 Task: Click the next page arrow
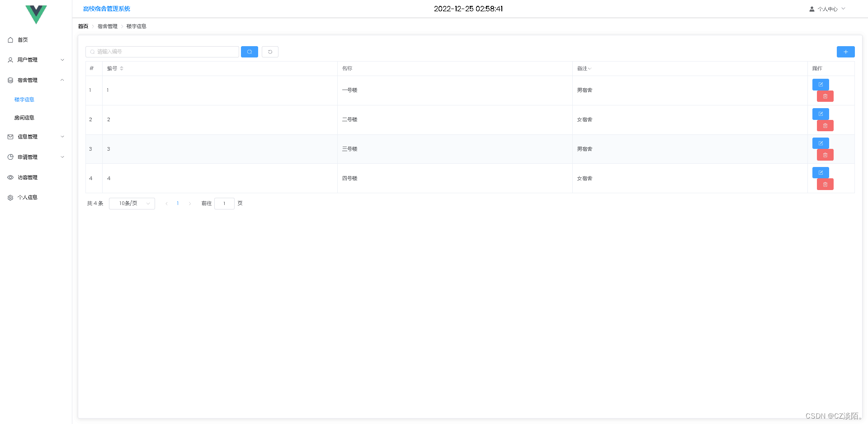click(190, 204)
